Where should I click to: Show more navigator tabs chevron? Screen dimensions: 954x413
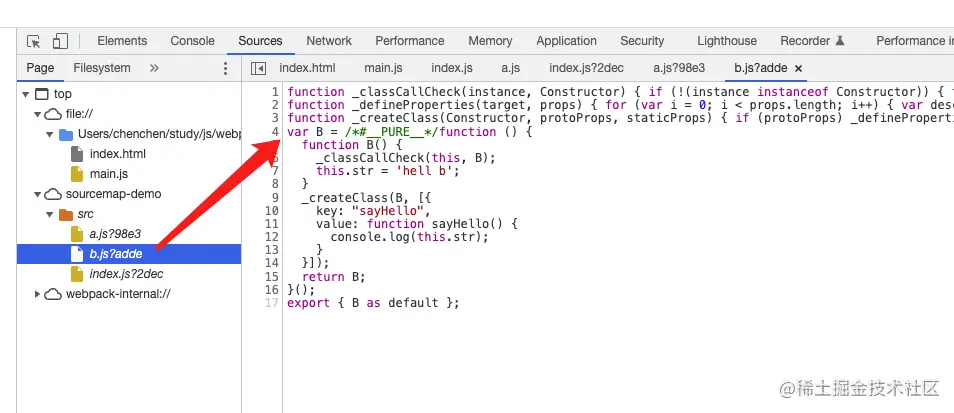(154, 68)
